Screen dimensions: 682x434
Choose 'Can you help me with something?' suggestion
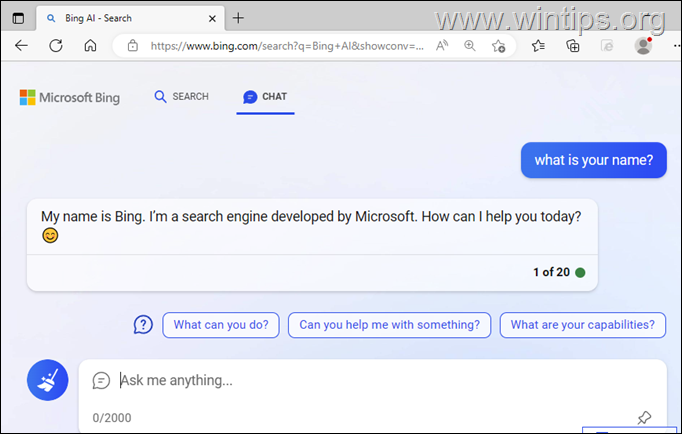(390, 325)
